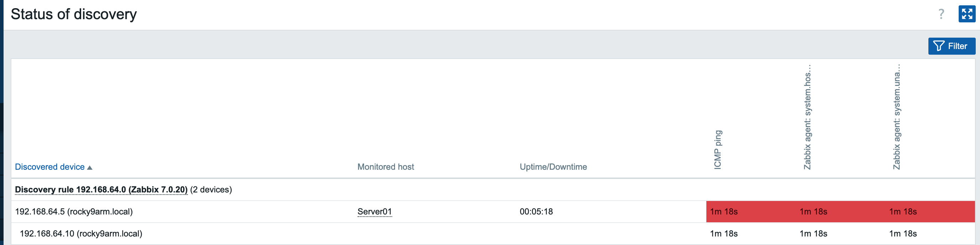Click the red ICMP ping cell for 192.168.64.5
The image size is (980, 245).
pos(723,212)
